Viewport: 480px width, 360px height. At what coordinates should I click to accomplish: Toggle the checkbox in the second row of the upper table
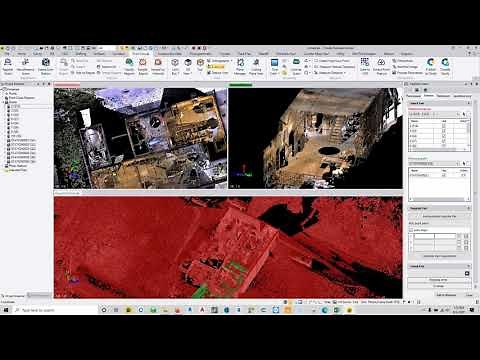tap(444, 131)
